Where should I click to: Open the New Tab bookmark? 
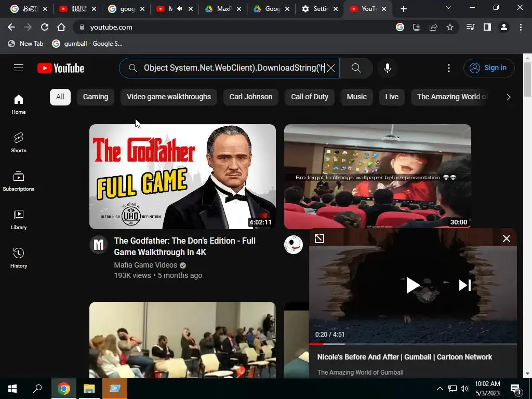click(26, 44)
